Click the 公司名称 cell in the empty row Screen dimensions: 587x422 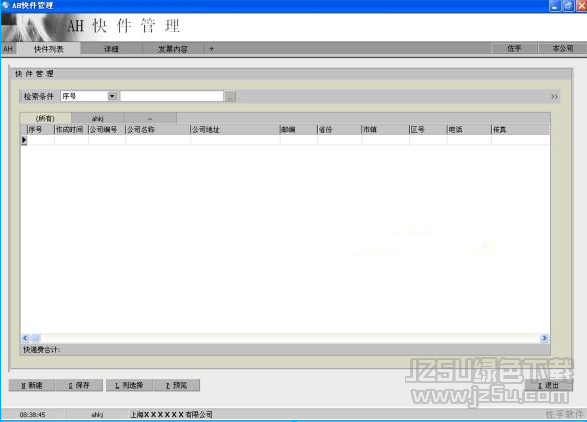[x=158, y=140]
